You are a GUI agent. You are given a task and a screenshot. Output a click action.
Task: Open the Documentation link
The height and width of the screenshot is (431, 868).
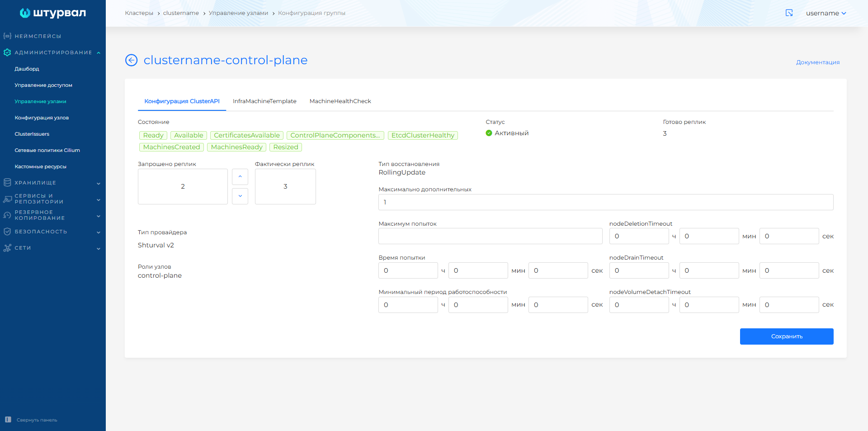[817, 62]
